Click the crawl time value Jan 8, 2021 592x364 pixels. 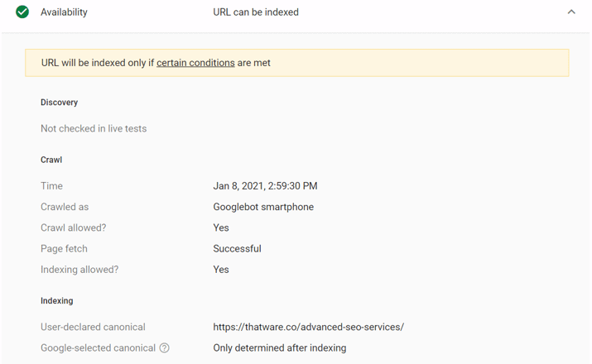coord(265,186)
